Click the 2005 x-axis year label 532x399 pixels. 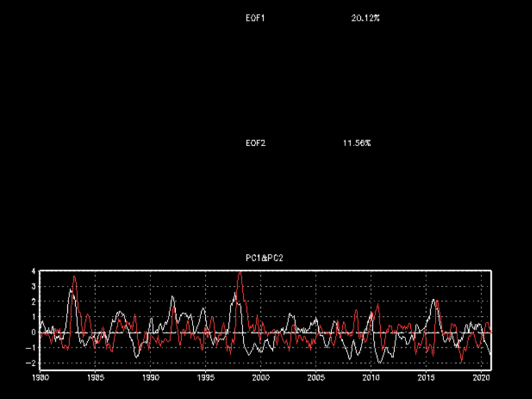pos(316,377)
